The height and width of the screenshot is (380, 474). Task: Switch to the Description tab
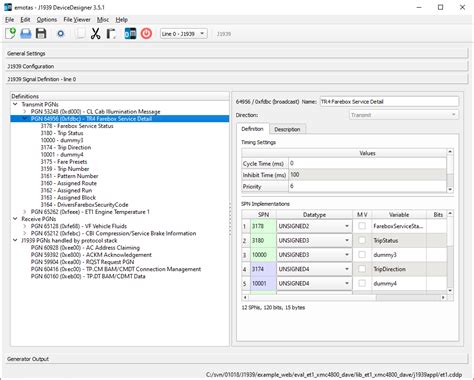click(287, 129)
